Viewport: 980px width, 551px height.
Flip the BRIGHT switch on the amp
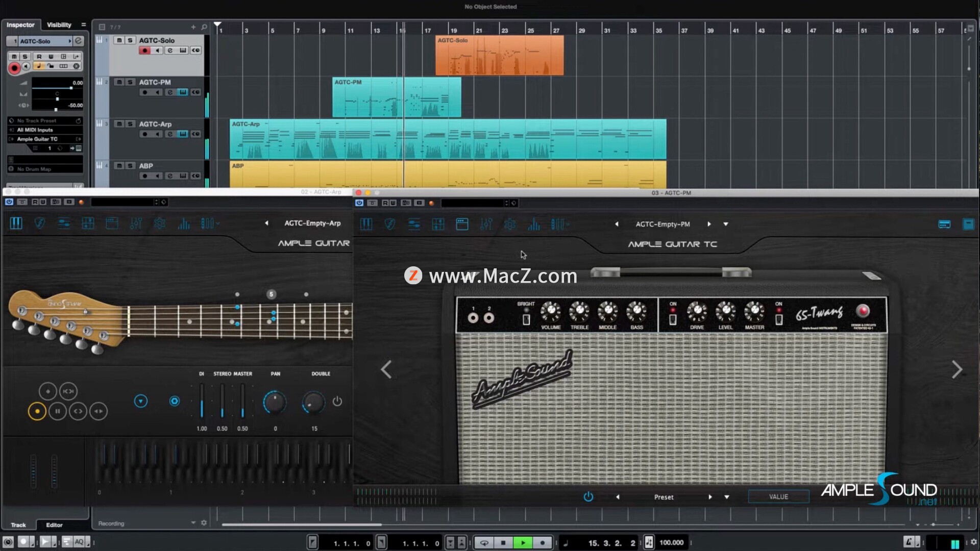(526, 320)
